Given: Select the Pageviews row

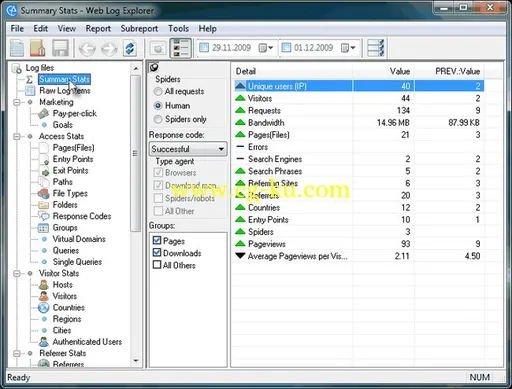Looking at the screenshot, I should (359, 244).
